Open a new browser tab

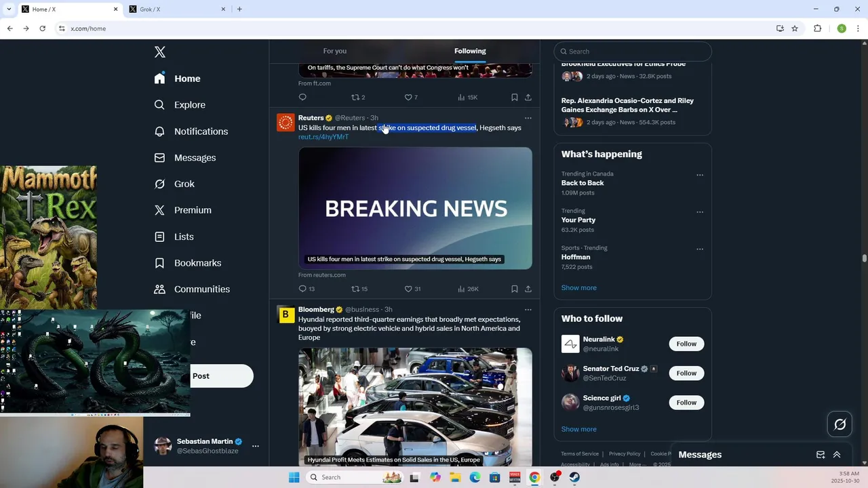[239, 9]
